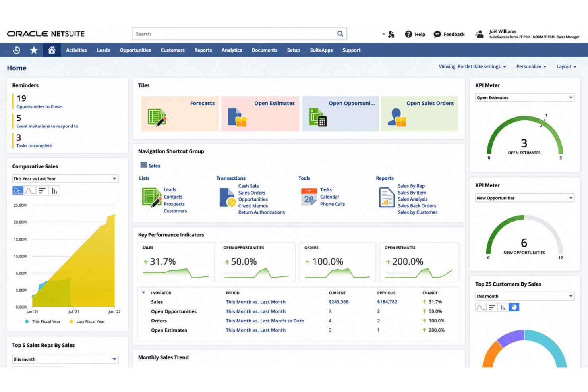Go to the Home house icon
Image resolution: width=588 pixels, height=392 pixels.
52,50
